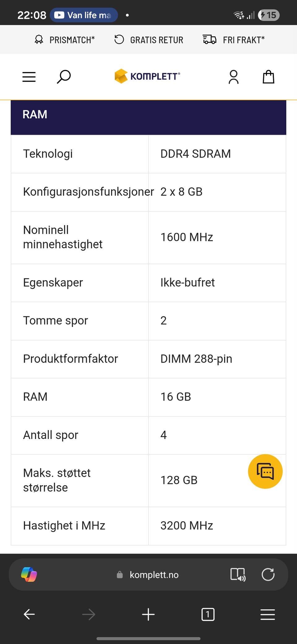Go back with the browser back arrow
297x644 pixels.
(x=29, y=614)
